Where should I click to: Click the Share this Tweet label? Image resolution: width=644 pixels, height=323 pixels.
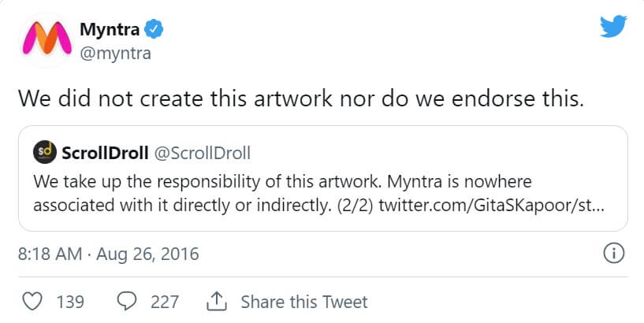click(303, 301)
